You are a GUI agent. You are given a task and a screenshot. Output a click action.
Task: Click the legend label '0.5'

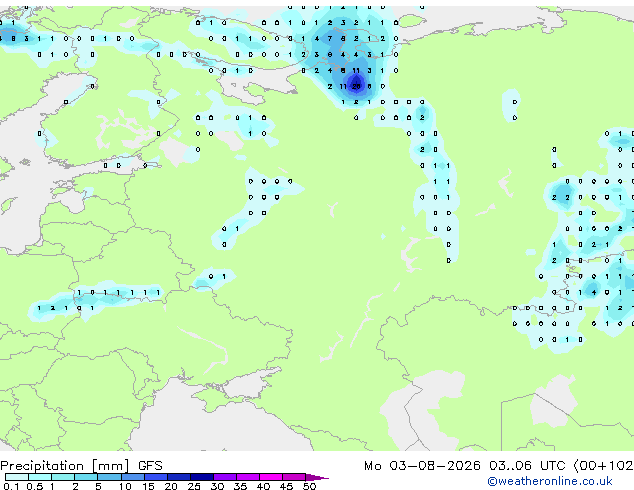[x=35, y=486]
